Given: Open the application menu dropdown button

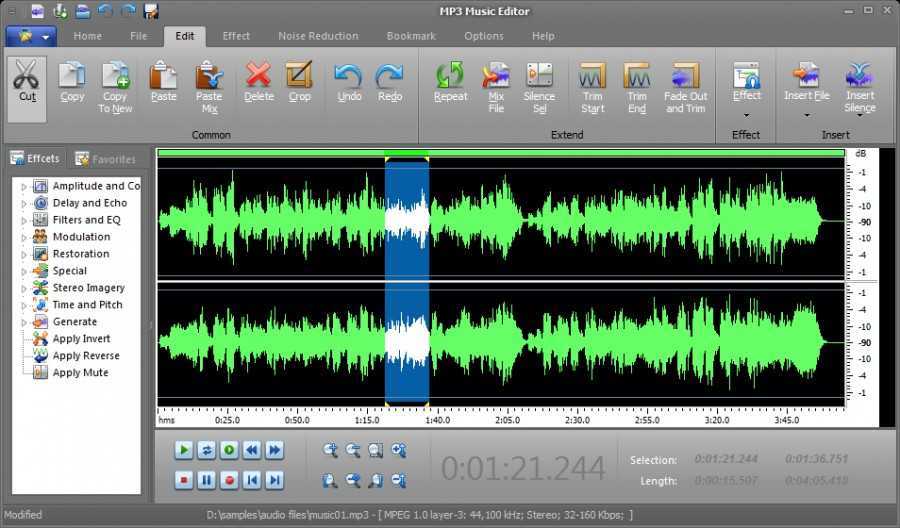Looking at the screenshot, I should click(x=31, y=37).
